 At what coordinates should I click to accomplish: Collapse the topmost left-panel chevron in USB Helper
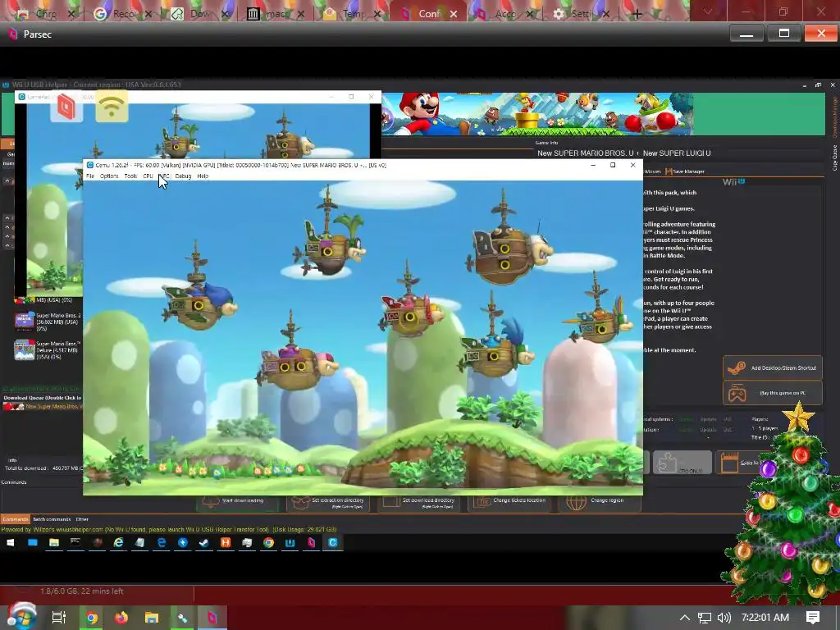pyautogui.click(x=7, y=181)
